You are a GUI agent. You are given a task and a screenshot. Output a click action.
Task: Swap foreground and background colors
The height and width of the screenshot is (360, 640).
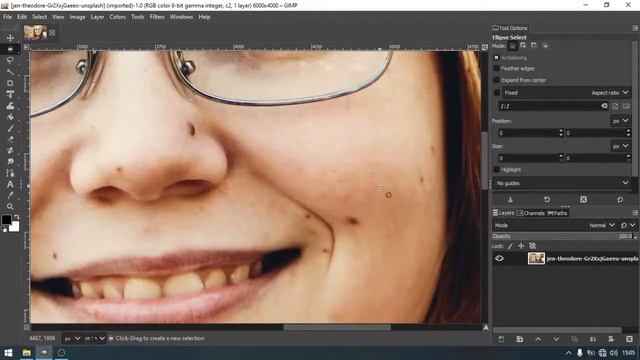pyautogui.click(x=17, y=217)
